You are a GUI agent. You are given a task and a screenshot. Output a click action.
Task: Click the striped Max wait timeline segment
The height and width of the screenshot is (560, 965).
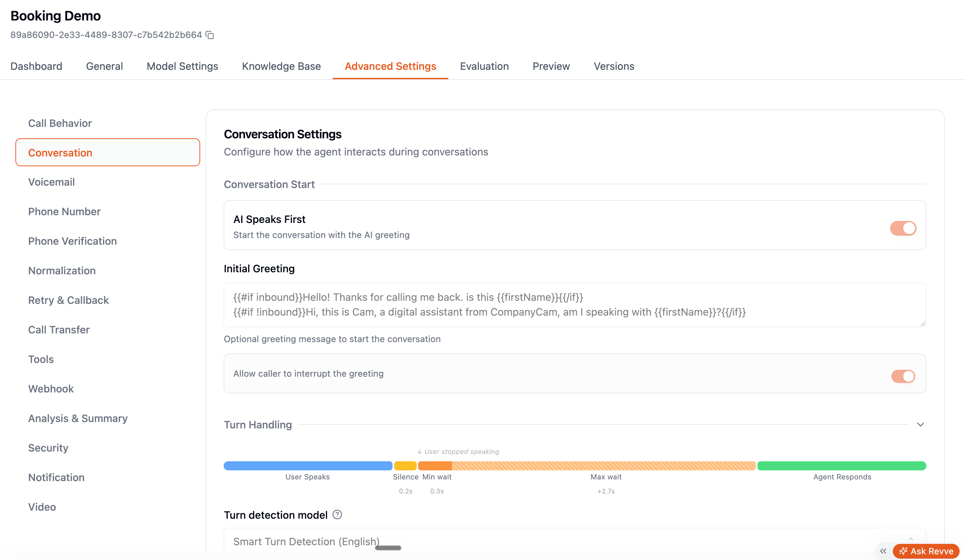[x=603, y=465]
